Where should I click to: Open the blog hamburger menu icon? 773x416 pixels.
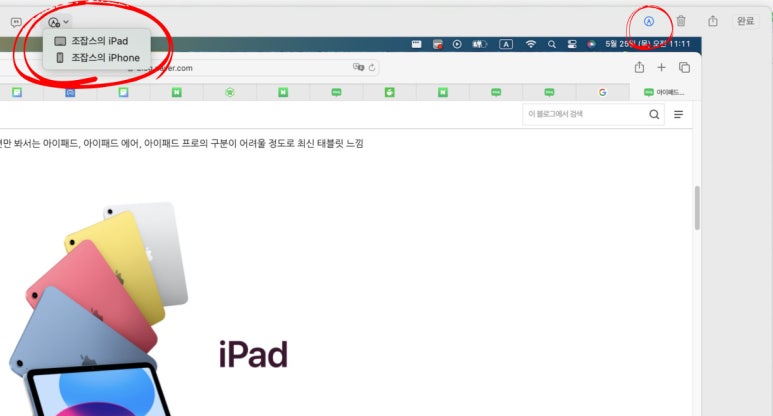pyautogui.click(x=678, y=114)
